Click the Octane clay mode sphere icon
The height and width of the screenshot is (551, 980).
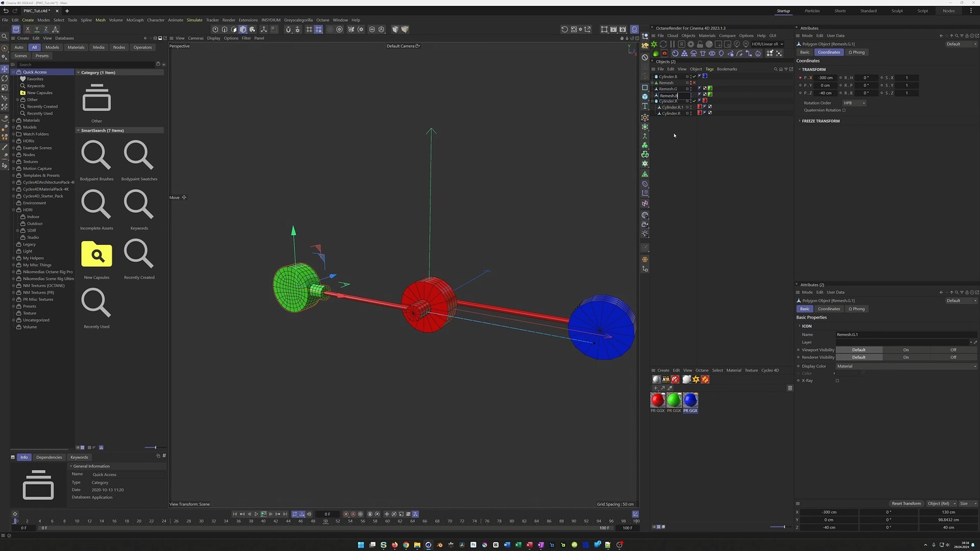coord(709,44)
